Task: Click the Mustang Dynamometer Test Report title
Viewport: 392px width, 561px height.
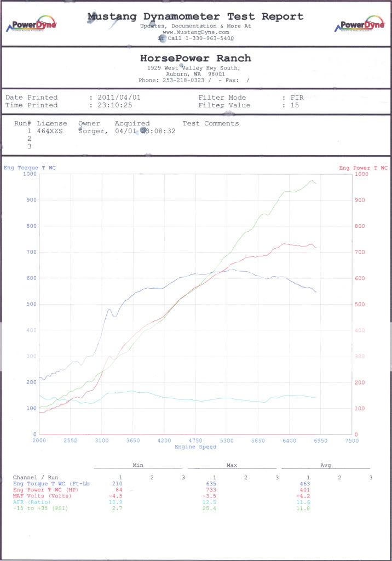Action: coord(195,16)
